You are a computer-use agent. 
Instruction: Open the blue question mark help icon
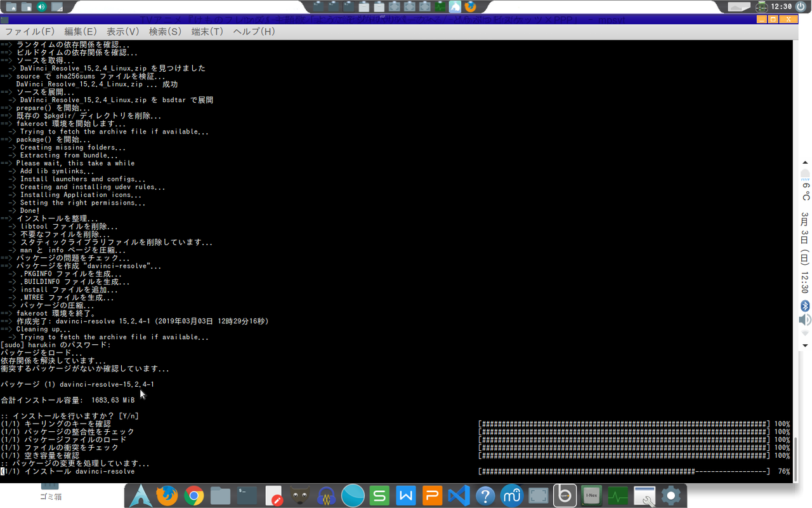pyautogui.click(x=485, y=495)
